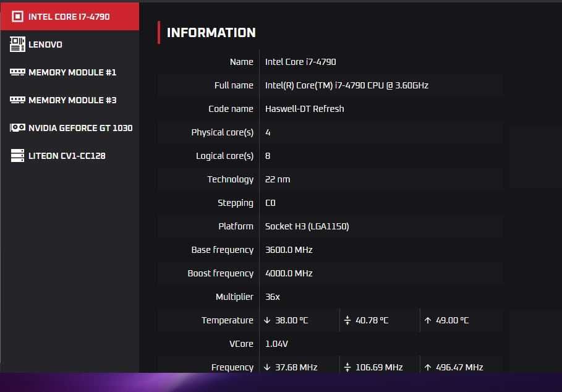The height and width of the screenshot is (392, 562).
Task: Click the minimum temperature 38.00 °C
Action: point(291,320)
